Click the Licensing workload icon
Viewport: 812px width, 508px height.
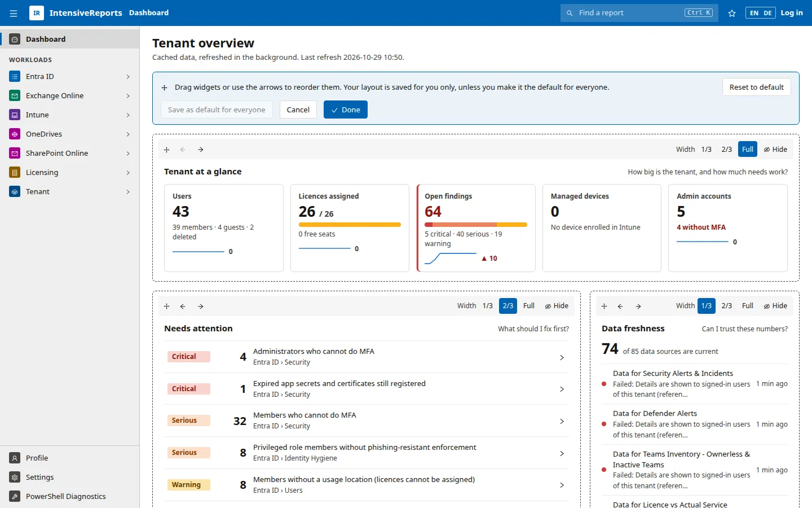pos(15,173)
